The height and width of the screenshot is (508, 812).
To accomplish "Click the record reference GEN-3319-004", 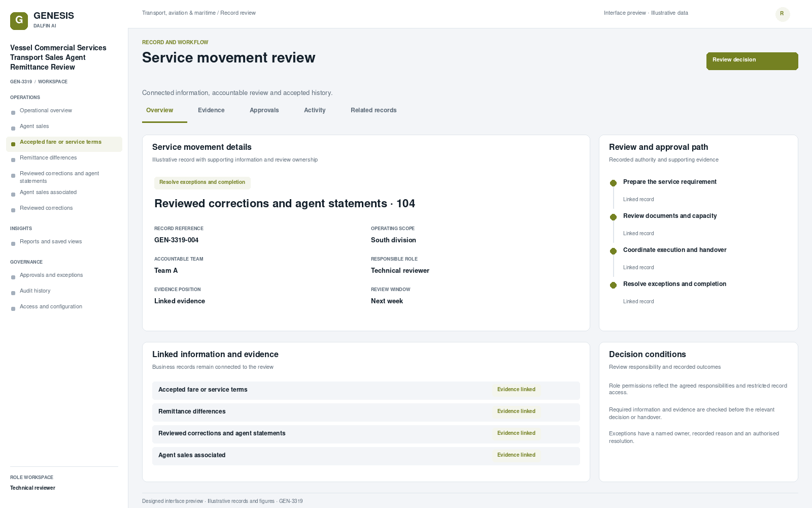I will pyautogui.click(x=176, y=240).
